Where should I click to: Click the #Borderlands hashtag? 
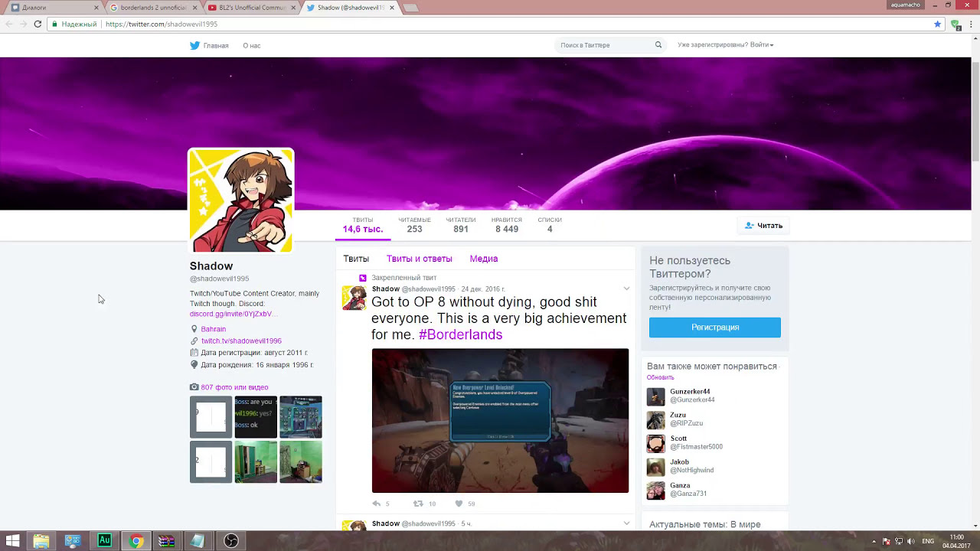[x=460, y=334]
